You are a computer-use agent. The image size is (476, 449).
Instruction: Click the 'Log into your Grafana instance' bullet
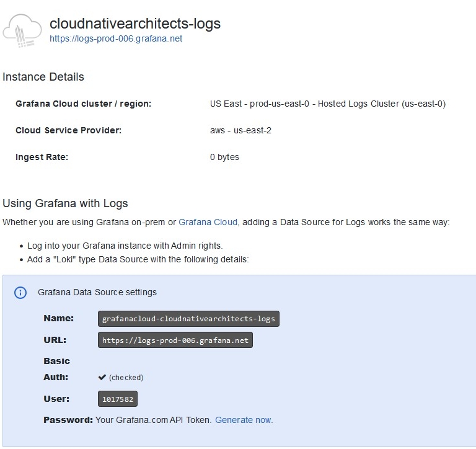(125, 246)
